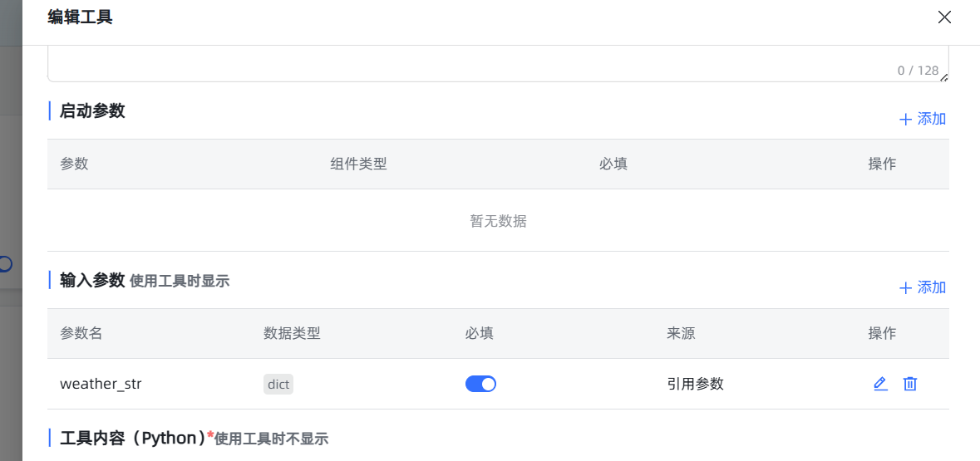Click the 暂无数据 empty placeholder

[498, 221]
